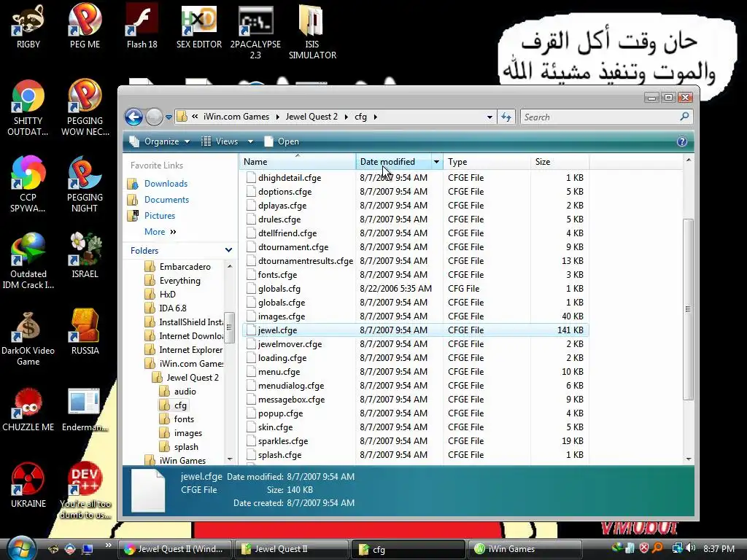Image resolution: width=747 pixels, height=560 pixels.
Task: Open the Views dropdown arrow
Action: tap(250, 141)
